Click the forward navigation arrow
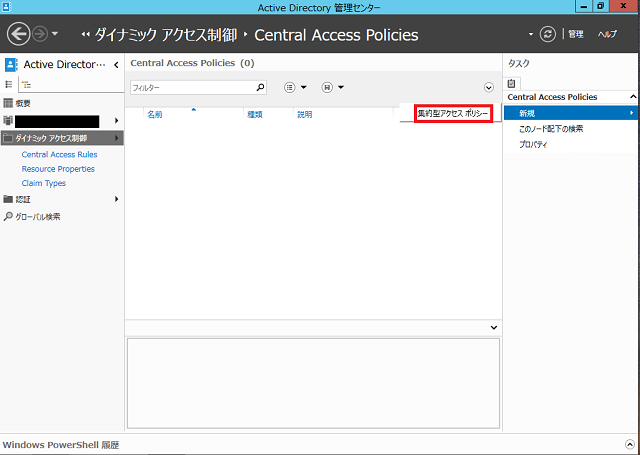This screenshot has height=455, width=640. pos(39,35)
